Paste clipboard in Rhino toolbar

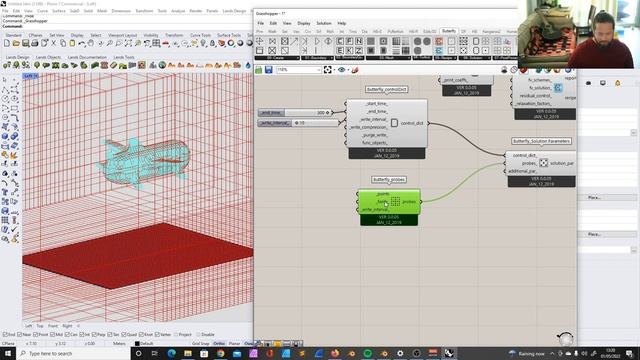(x=72, y=43)
